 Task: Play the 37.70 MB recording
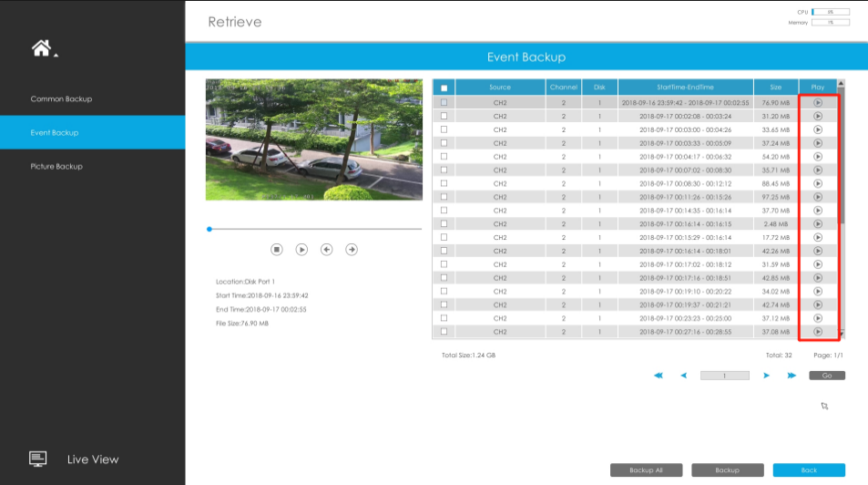tap(818, 211)
